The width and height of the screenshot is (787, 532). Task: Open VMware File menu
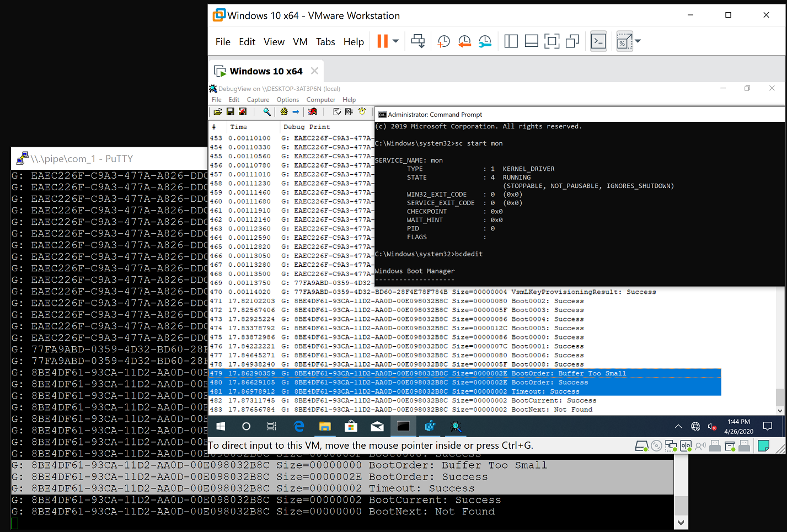(223, 42)
